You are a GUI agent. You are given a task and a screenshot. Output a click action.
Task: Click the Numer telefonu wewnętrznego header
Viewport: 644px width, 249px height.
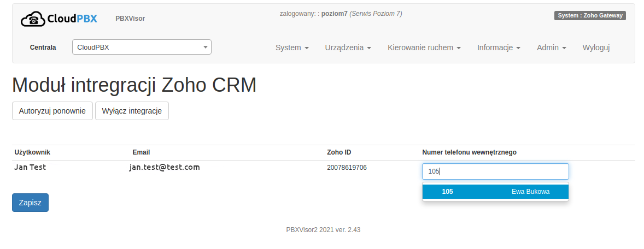click(469, 152)
